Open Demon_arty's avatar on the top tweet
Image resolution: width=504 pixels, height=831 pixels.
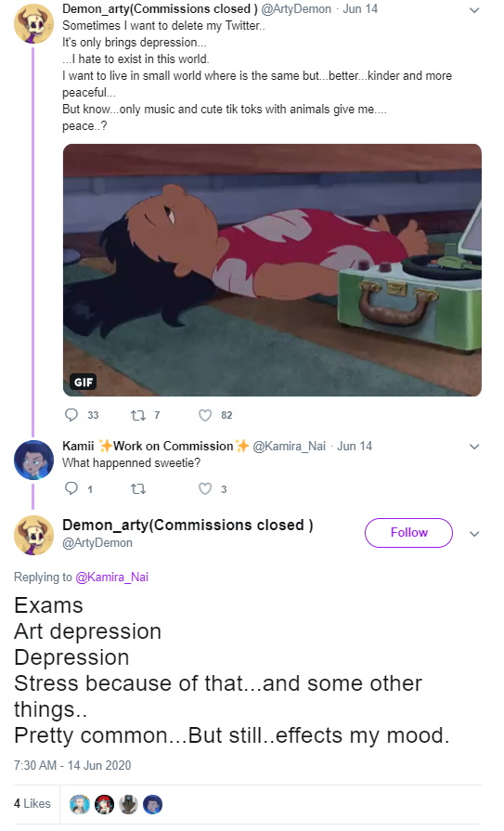click(x=33, y=23)
